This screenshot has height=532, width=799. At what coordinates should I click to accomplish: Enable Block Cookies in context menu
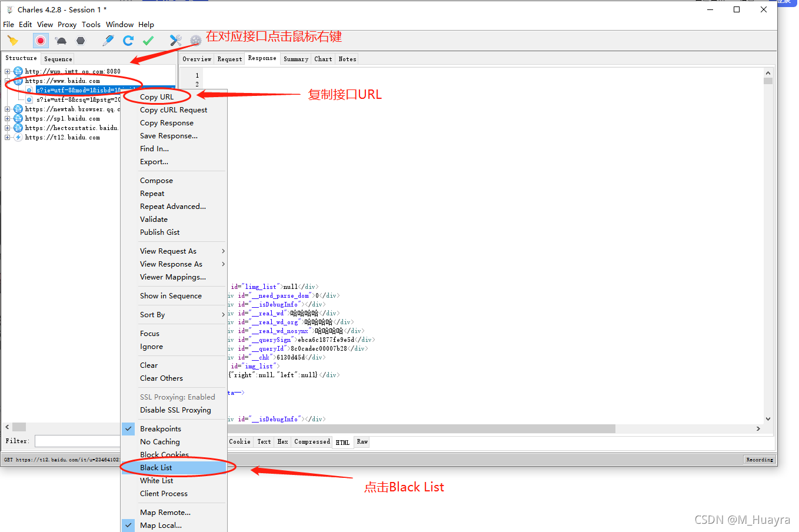coord(174,455)
